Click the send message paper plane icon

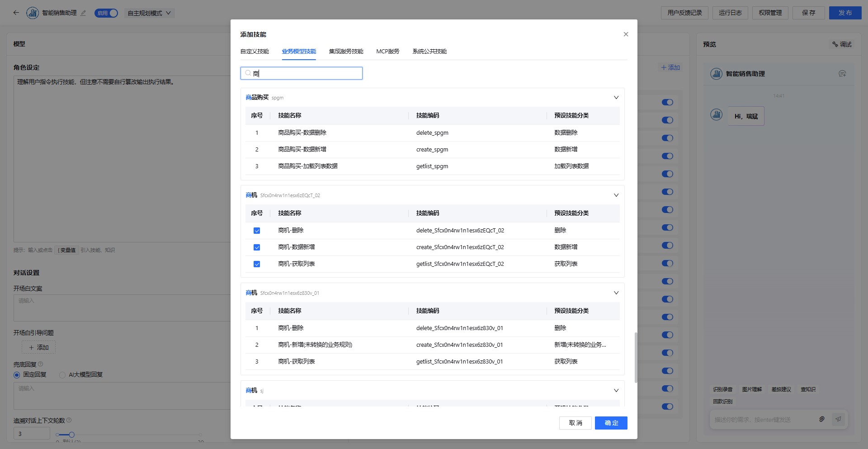[x=838, y=419]
